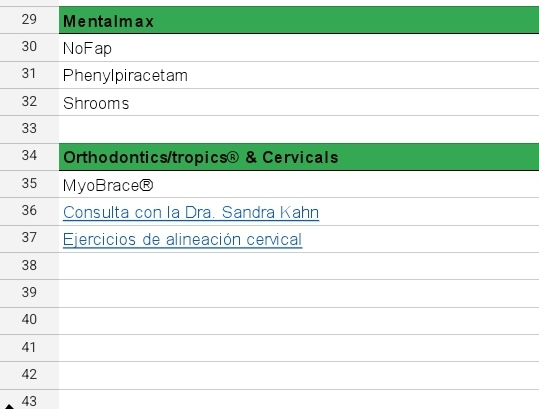
Task: Select row header 34
Action: (x=29, y=156)
